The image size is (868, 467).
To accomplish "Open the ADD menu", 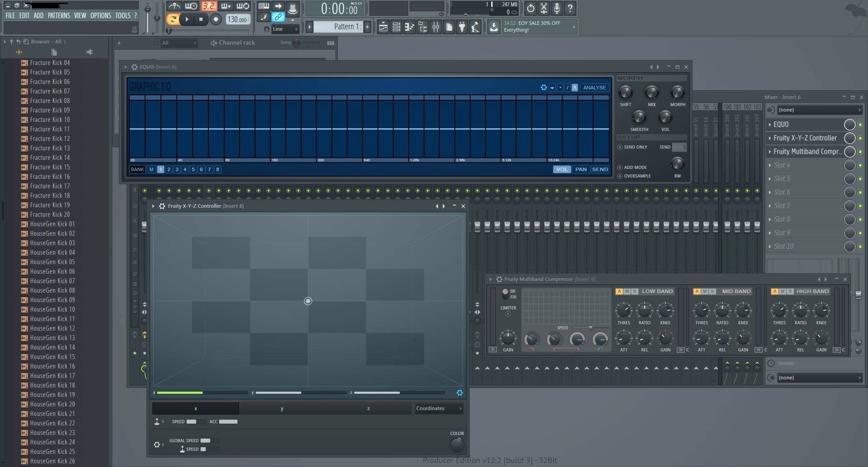I will [x=38, y=15].
